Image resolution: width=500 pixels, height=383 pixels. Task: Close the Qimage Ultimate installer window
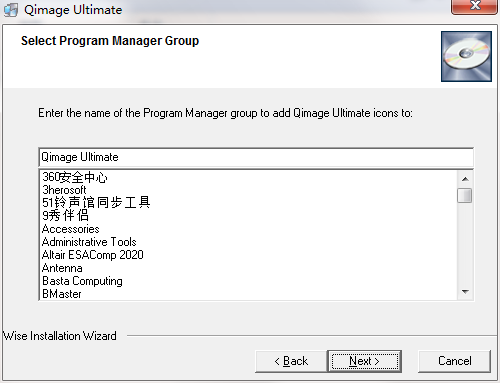(474, 7)
